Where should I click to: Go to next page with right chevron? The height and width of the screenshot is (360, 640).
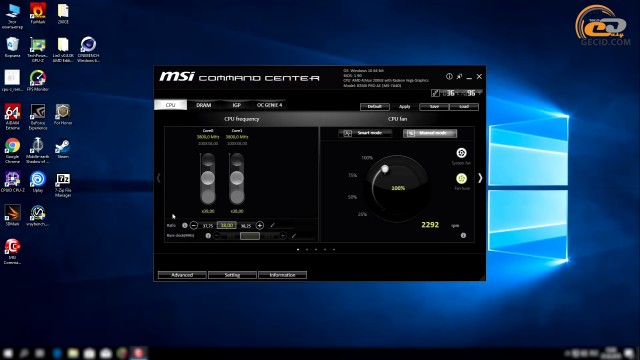480,178
